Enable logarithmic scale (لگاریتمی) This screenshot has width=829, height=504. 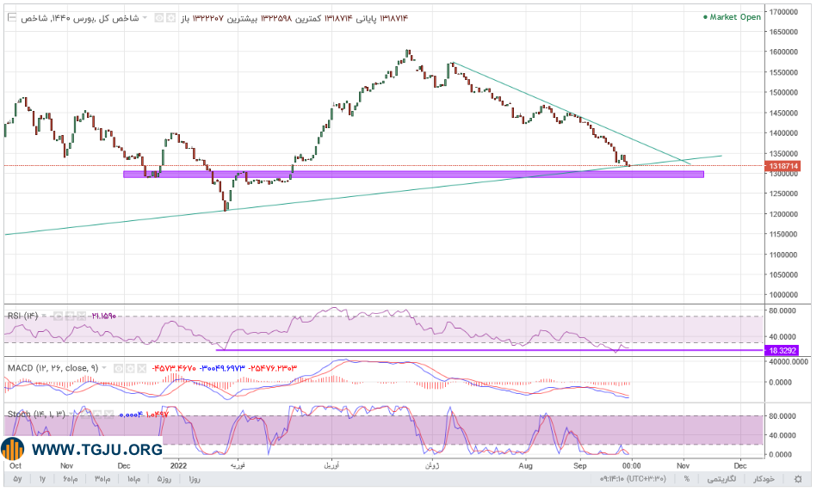[721, 479]
